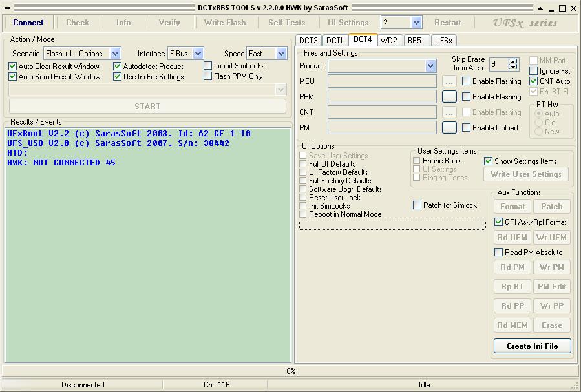Image resolution: width=581 pixels, height=392 pixels.
Task: Decrease Skip Erase from Area value
Action: coord(513,67)
